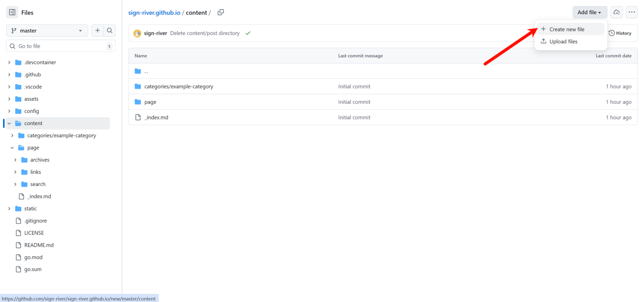This screenshot has height=302, width=644.
Task: Open the .gitignore file in tree
Action: pos(36,221)
